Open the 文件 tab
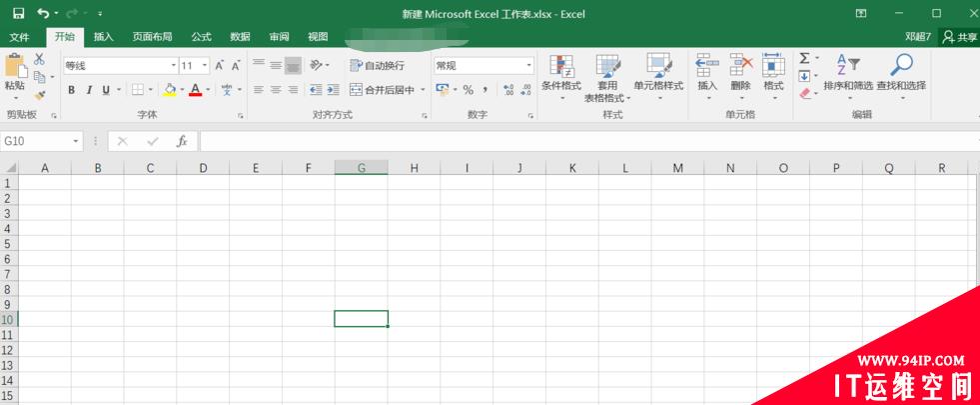The height and width of the screenshot is (405, 980). (x=19, y=37)
